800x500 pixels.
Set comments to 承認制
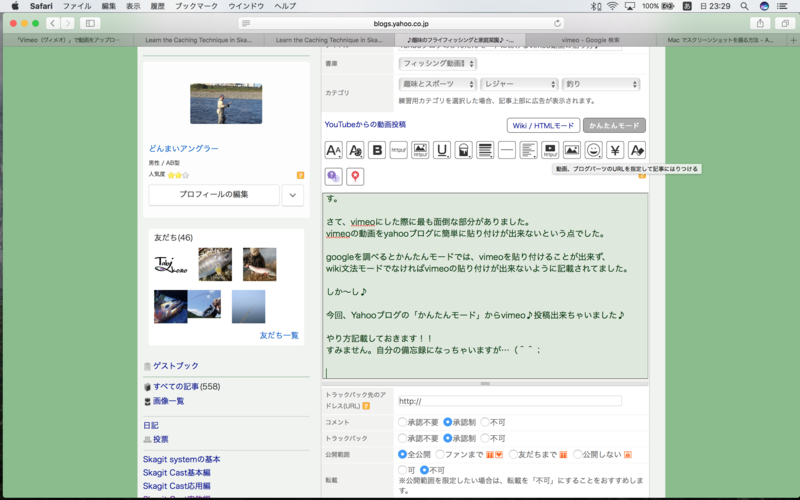point(447,422)
